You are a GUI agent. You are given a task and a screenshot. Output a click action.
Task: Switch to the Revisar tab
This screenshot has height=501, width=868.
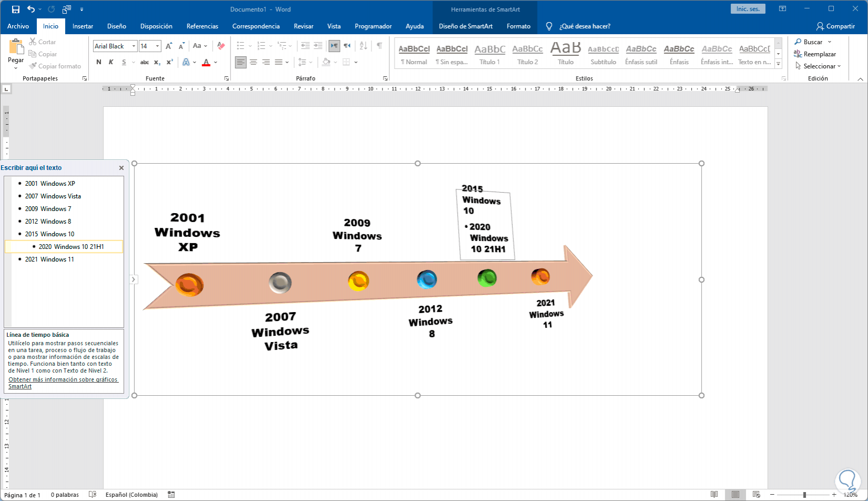coord(304,26)
